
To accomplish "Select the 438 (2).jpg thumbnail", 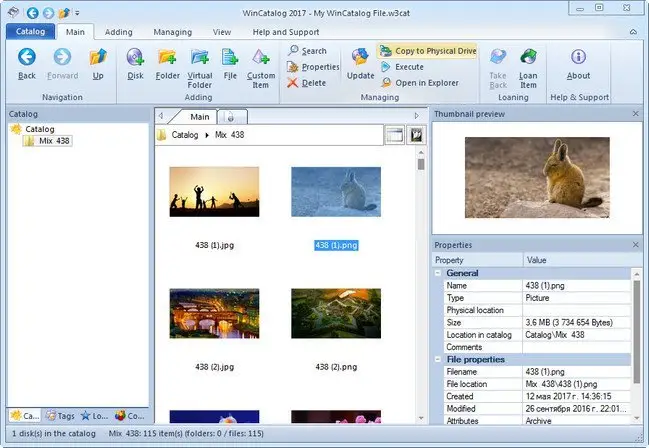I will tap(214, 314).
